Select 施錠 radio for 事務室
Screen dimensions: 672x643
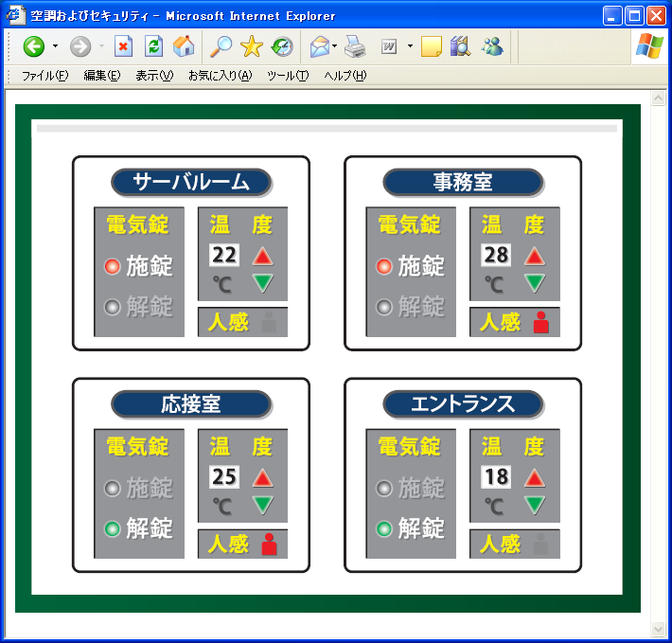[x=384, y=267]
